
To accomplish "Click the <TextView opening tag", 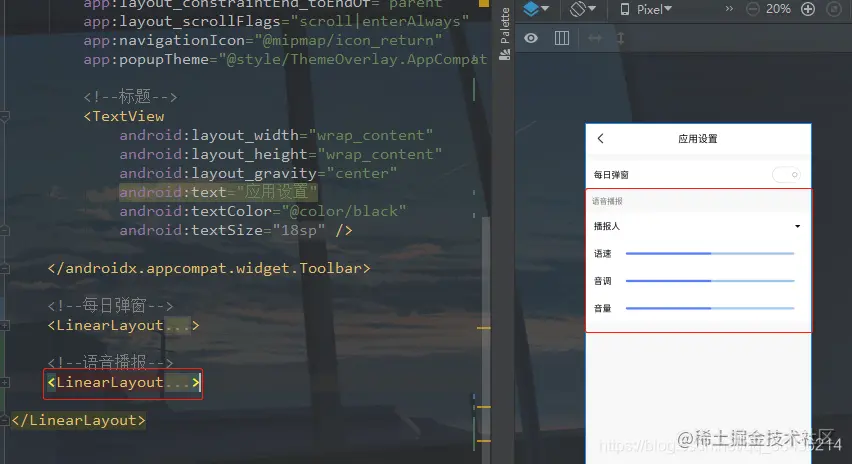I will click(x=124, y=116).
